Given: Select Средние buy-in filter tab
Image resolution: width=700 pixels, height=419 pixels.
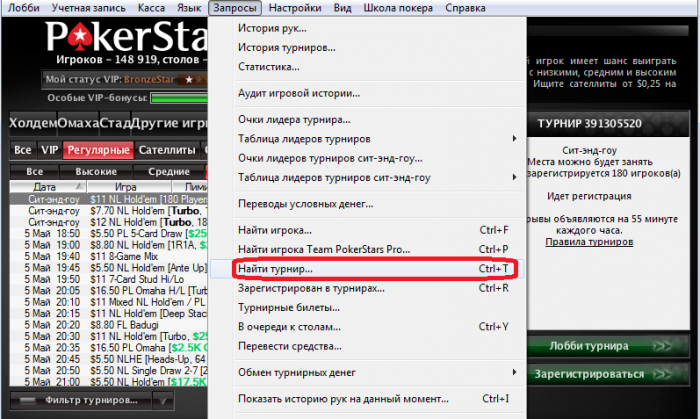Looking at the screenshot, I should (169, 171).
